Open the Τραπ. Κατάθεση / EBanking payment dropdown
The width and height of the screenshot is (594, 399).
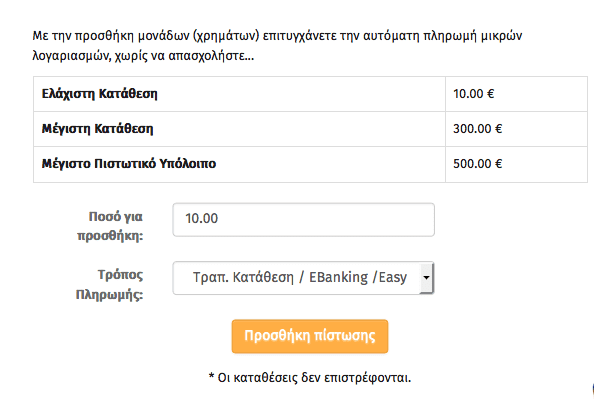tap(303, 278)
